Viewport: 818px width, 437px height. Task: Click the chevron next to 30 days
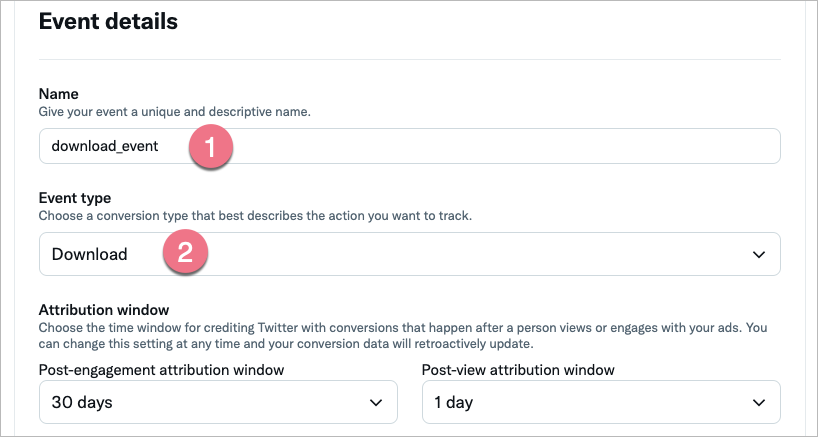[376, 402]
